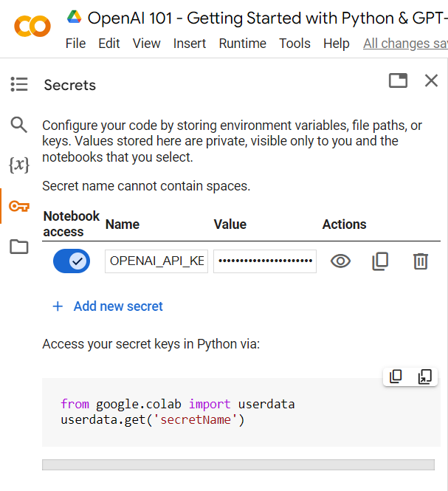Open the Insert menu
The width and height of the screenshot is (448, 491).
pyautogui.click(x=190, y=44)
